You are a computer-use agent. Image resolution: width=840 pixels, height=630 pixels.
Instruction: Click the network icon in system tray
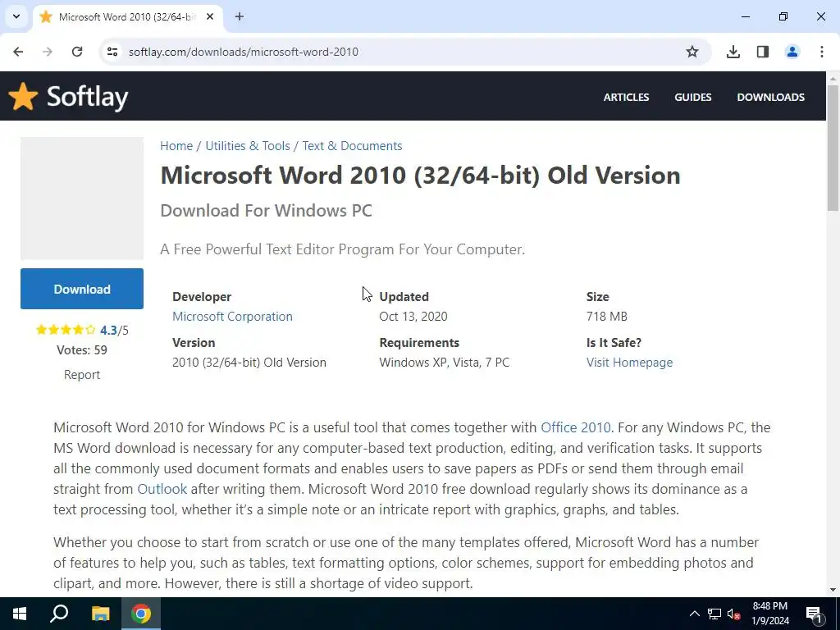pos(714,614)
